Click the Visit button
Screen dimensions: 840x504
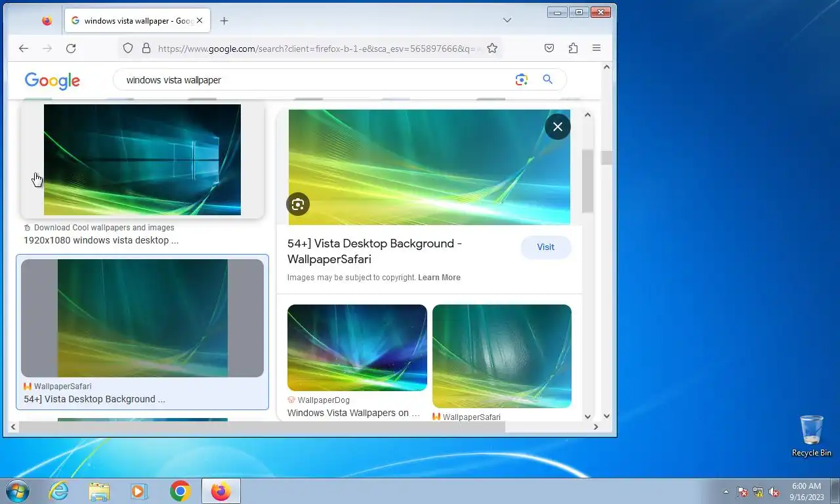(x=546, y=247)
